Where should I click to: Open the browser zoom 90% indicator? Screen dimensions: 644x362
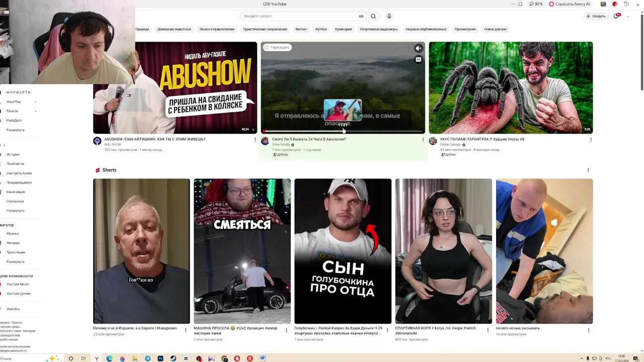click(x=536, y=4)
